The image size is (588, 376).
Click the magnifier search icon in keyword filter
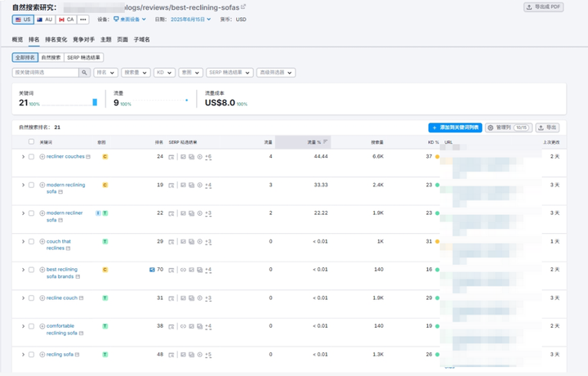(x=84, y=73)
